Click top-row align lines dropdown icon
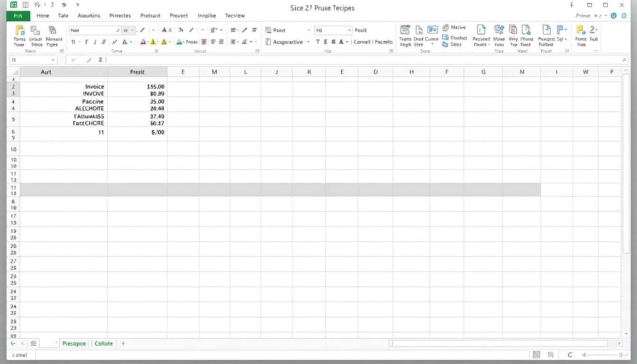Image resolution: width=637 pixels, height=364 pixels. pyautogui.click(x=234, y=30)
